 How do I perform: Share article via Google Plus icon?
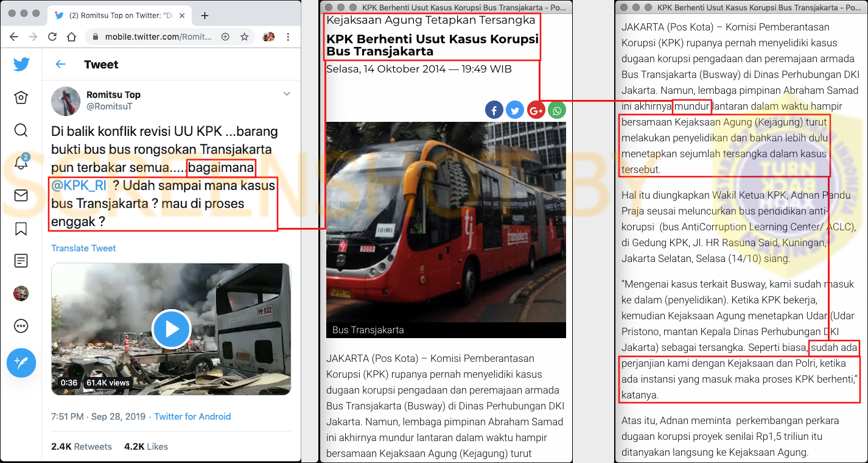click(x=536, y=110)
